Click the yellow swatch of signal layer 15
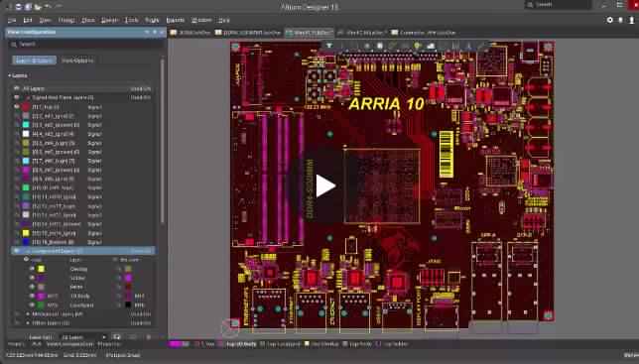The height and width of the screenshot is (364, 639). coord(26,233)
